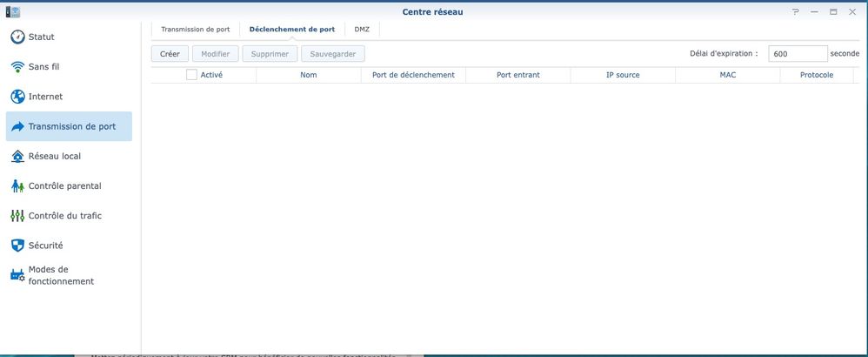Click the Port entrant column header

click(518, 75)
